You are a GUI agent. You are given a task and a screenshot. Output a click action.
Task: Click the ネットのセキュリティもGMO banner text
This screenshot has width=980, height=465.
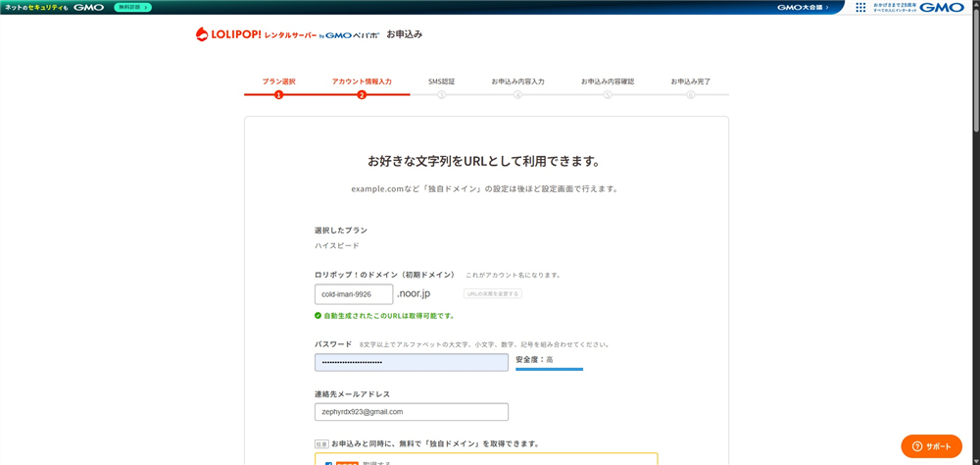[54, 7]
